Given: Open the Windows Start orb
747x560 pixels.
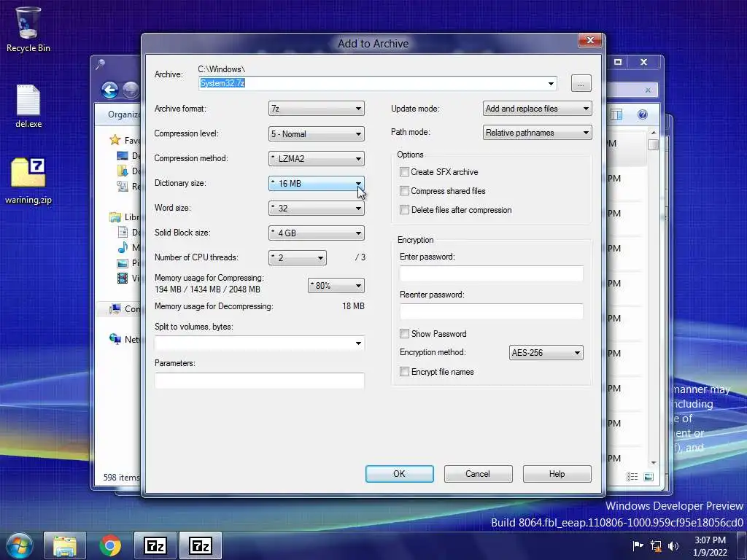Looking at the screenshot, I should coord(18,545).
